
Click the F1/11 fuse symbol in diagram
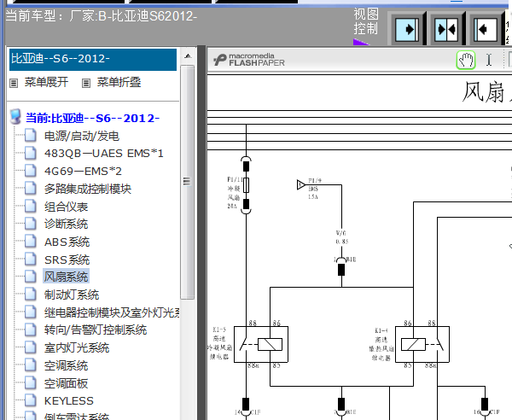pyautogui.click(x=246, y=185)
